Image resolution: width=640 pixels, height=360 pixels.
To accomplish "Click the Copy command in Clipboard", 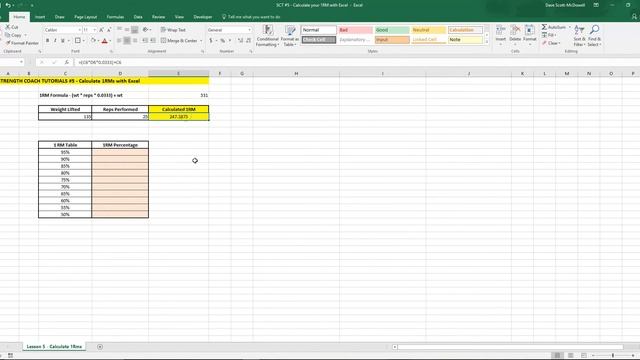I will pyautogui.click(x=13, y=35).
